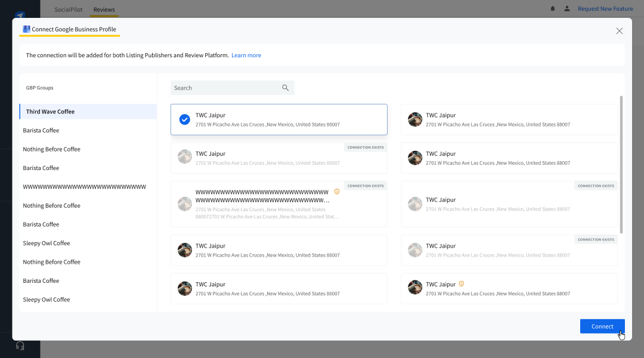
Task: Close the Connect Google Business Profile dialog
Action: (620, 31)
